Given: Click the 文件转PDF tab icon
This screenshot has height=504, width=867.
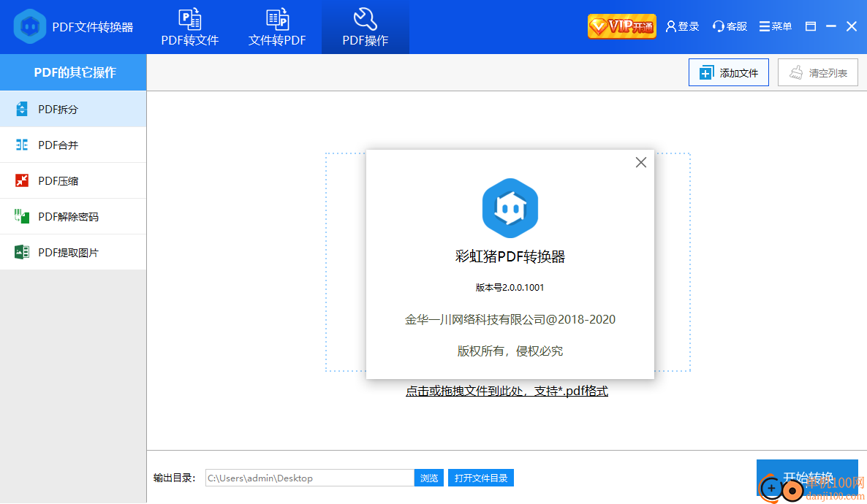Looking at the screenshot, I should [x=277, y=19].
